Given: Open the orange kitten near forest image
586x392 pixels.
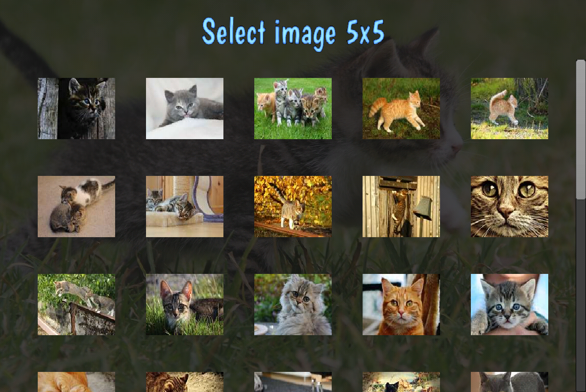Looking at the screenshot, I should [510, 108].
